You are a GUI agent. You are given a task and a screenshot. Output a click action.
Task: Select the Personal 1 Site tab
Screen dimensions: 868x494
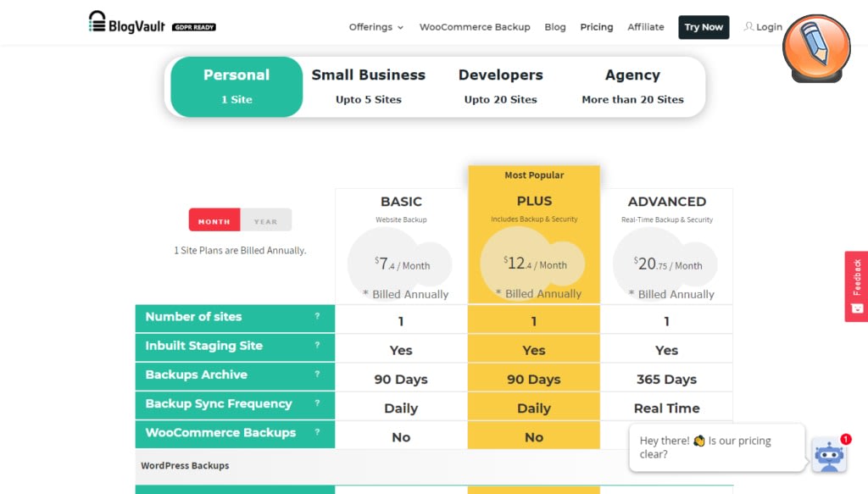click(236, 86)
